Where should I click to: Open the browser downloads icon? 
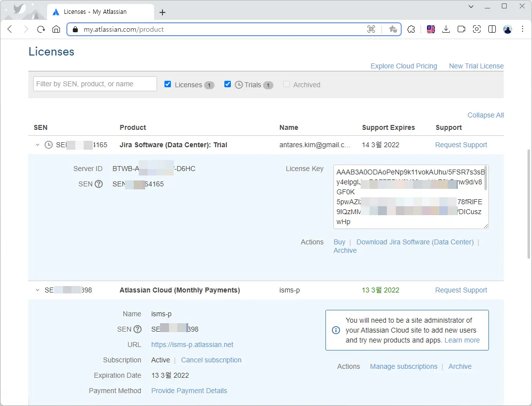(x=446, y=29)
